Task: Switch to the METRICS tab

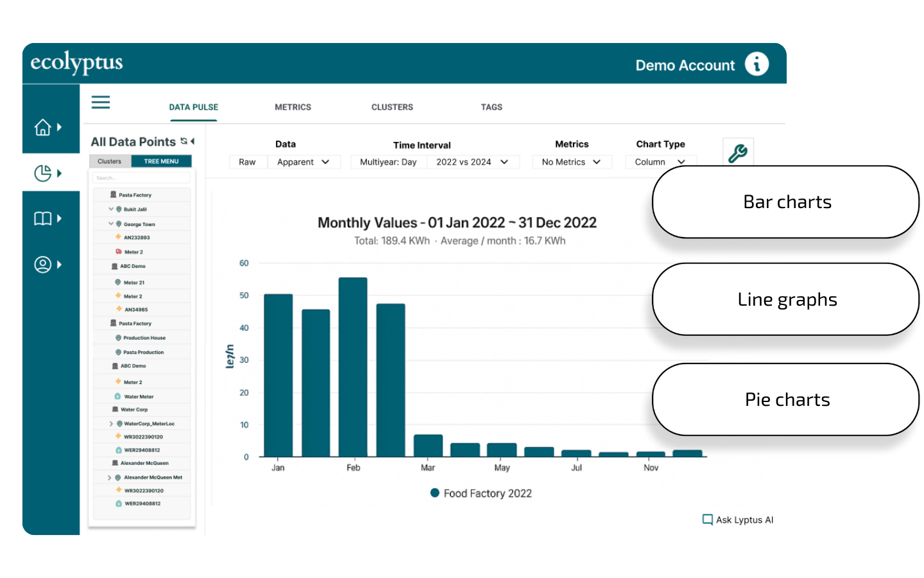Action: [293, 107]
